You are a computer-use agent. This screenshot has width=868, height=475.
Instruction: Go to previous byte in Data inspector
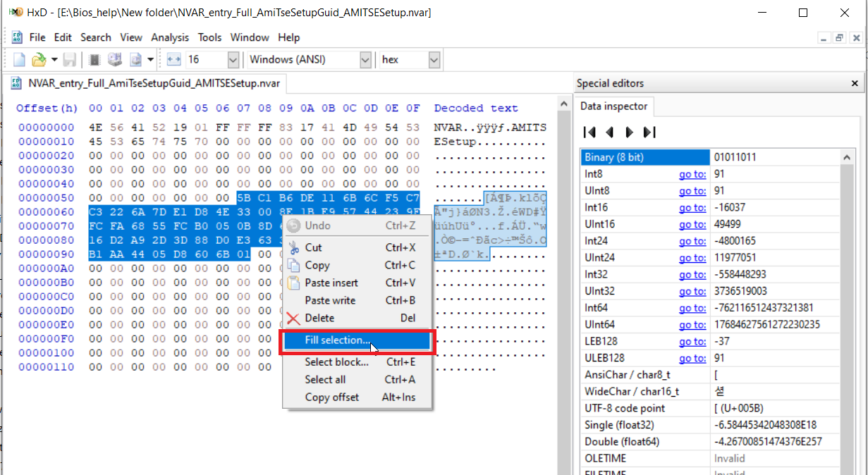pyautogui.click(x=610, y=132)
